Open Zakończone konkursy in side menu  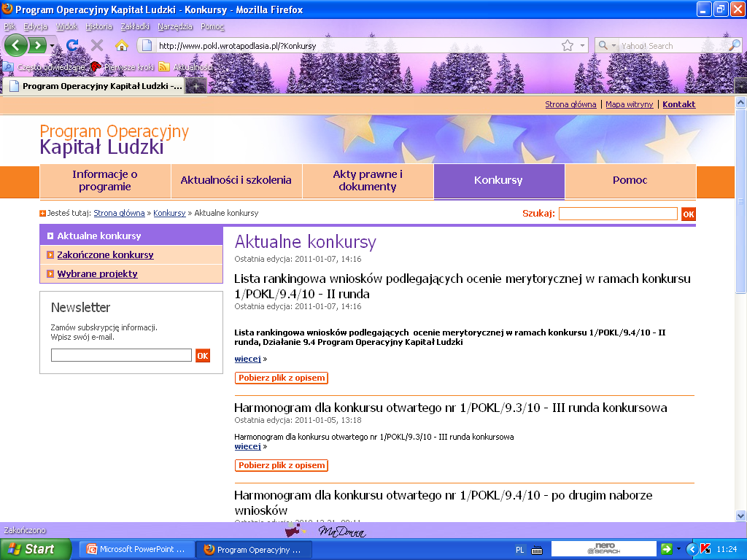pyautogui.click(x=105, y=254)
